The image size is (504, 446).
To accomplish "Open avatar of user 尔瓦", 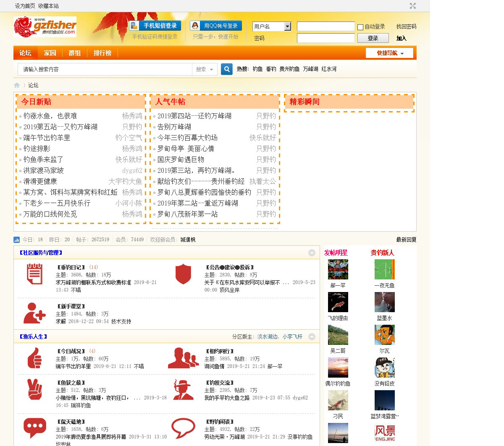I will pos(385,335).
